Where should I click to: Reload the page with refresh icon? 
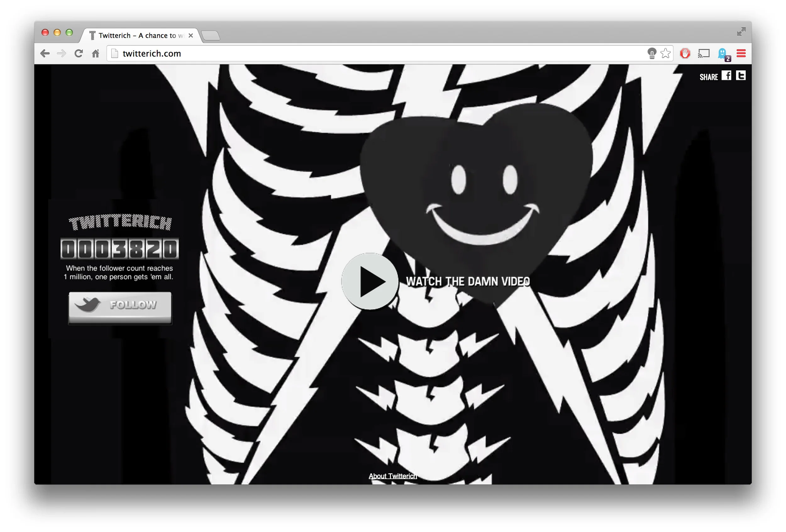point(79,53)
